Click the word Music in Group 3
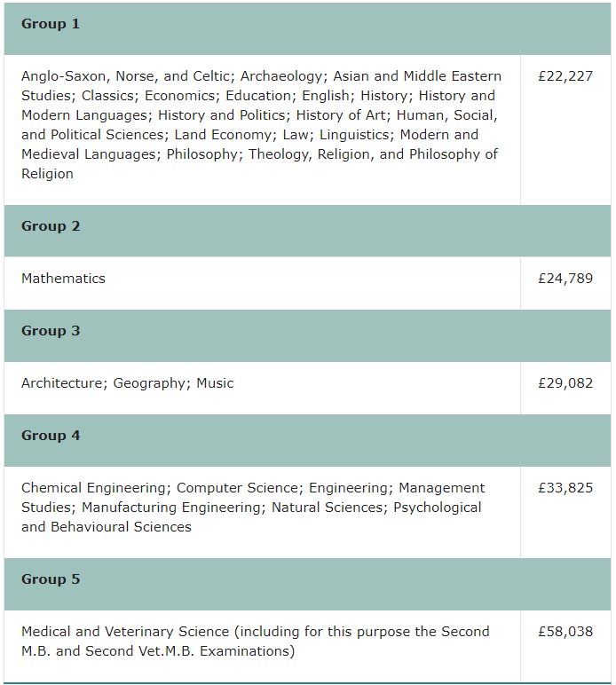Screen dimensions: 616x685 point(215,383)
